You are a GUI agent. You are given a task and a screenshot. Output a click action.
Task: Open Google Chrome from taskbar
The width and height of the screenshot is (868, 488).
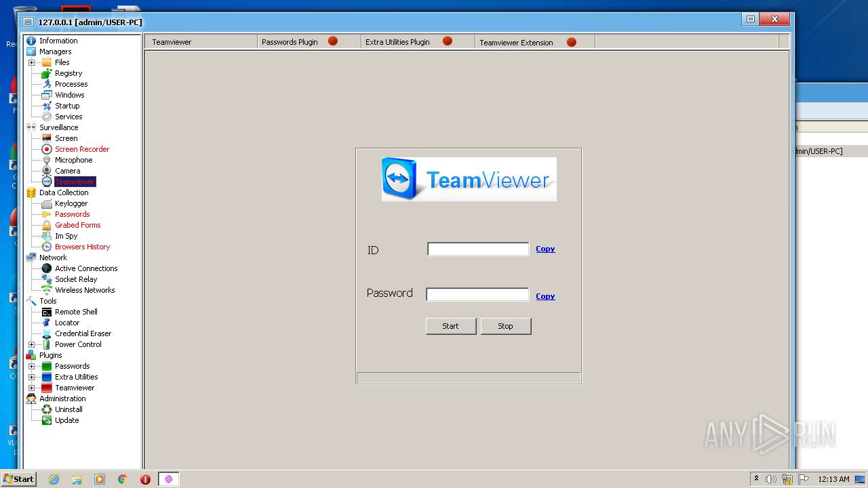click(x=123, y=479)
